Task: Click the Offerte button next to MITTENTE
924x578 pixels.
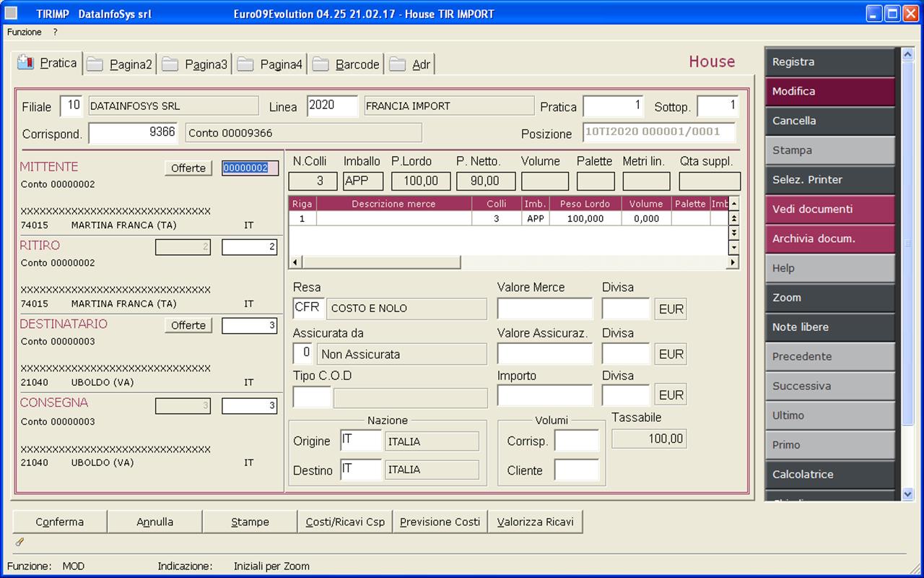Action: [x=188, y=168]
